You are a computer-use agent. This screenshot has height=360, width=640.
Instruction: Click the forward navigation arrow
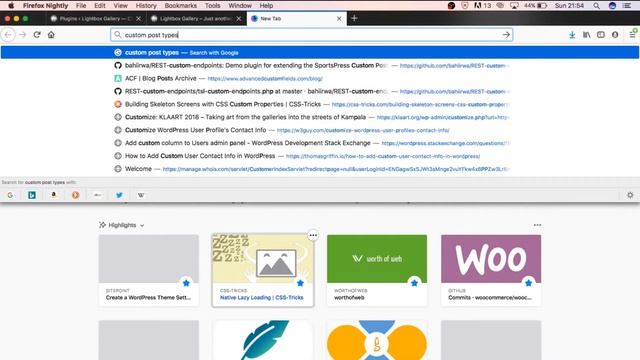[x=22, y=35]
